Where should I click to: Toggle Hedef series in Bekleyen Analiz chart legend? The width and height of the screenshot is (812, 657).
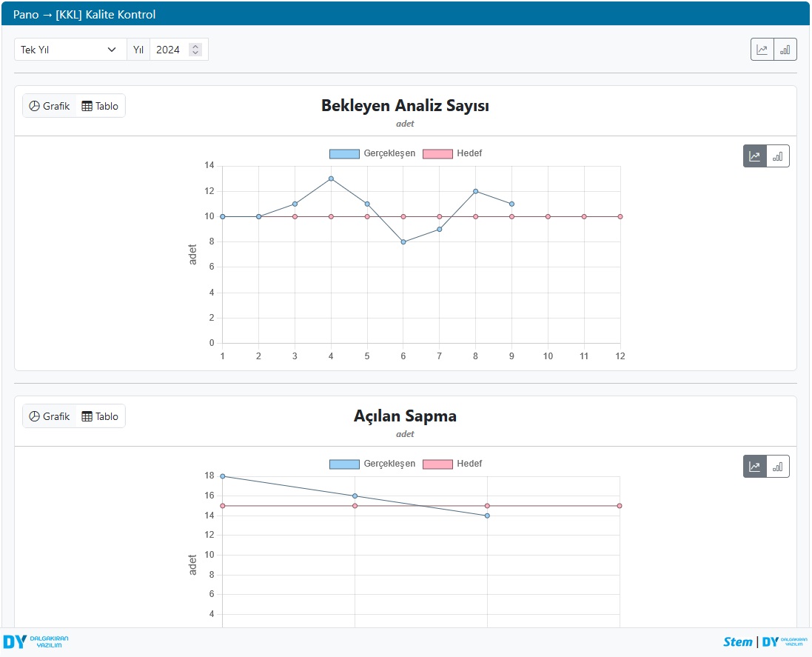click(452, 153)
